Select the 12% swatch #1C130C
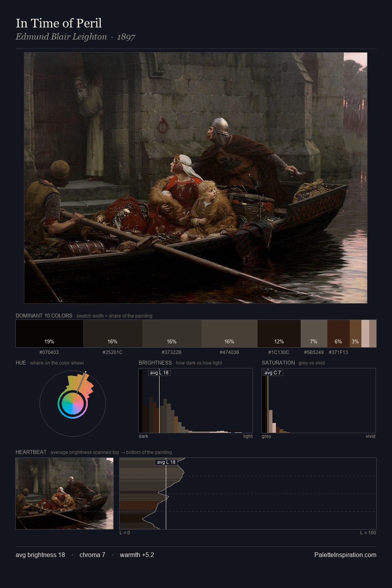392x588 pixels. 279,334
